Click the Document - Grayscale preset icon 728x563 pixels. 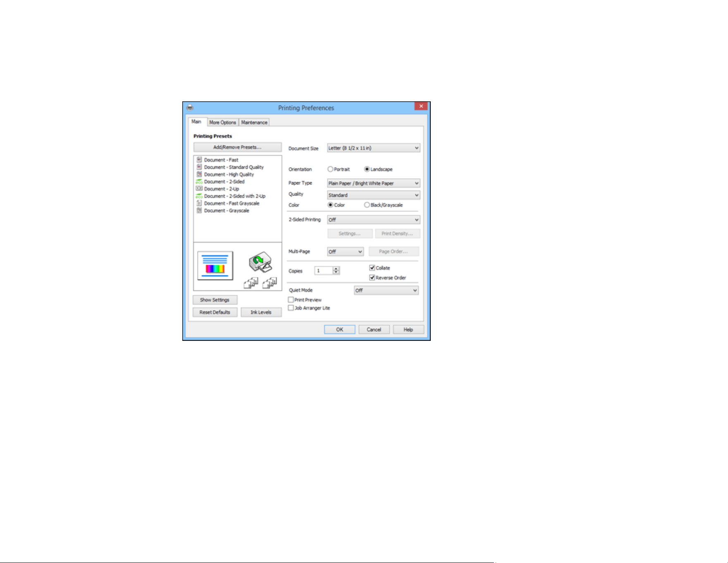pyautogui.click(x=199, y=210)
